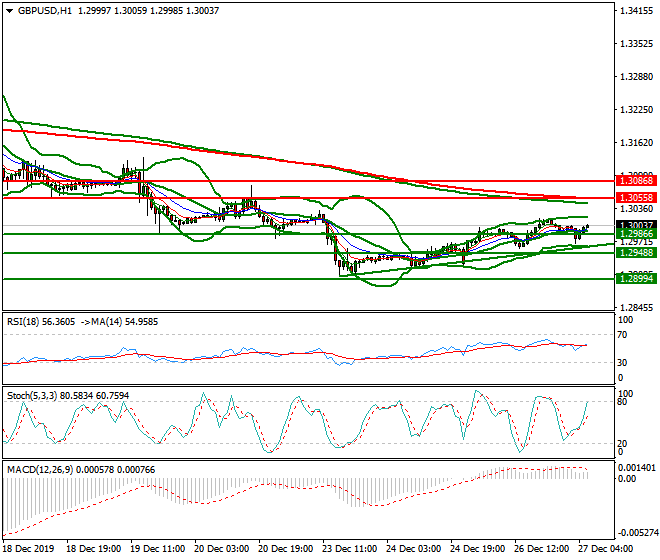Select the 1.28455 price scale value

[x=637, y=308]
